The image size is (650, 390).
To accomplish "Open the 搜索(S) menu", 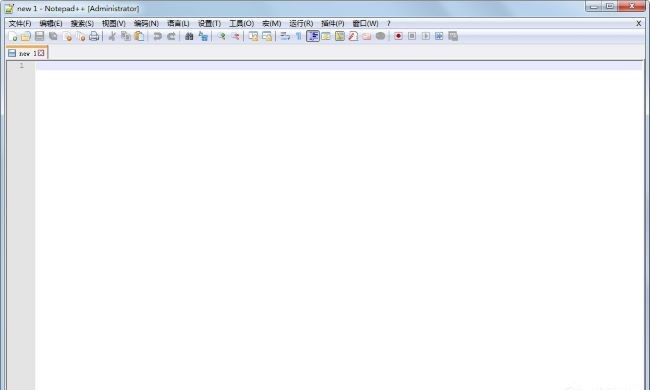I will tap(82, 24).
